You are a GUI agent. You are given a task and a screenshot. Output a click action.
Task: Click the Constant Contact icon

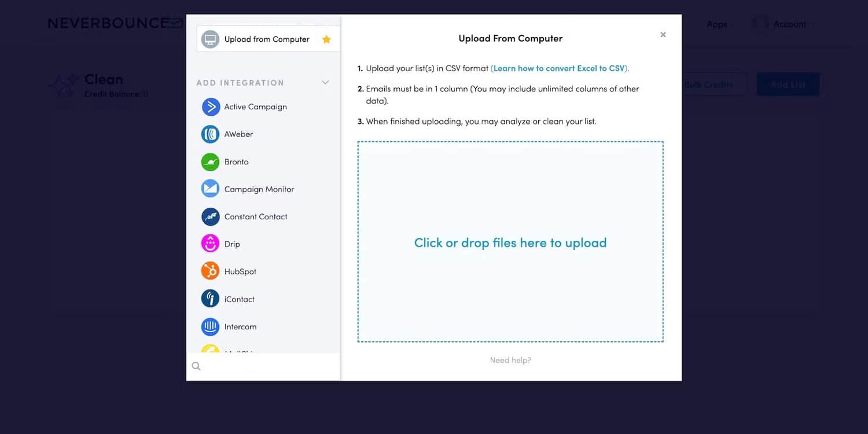click(210, 217)
